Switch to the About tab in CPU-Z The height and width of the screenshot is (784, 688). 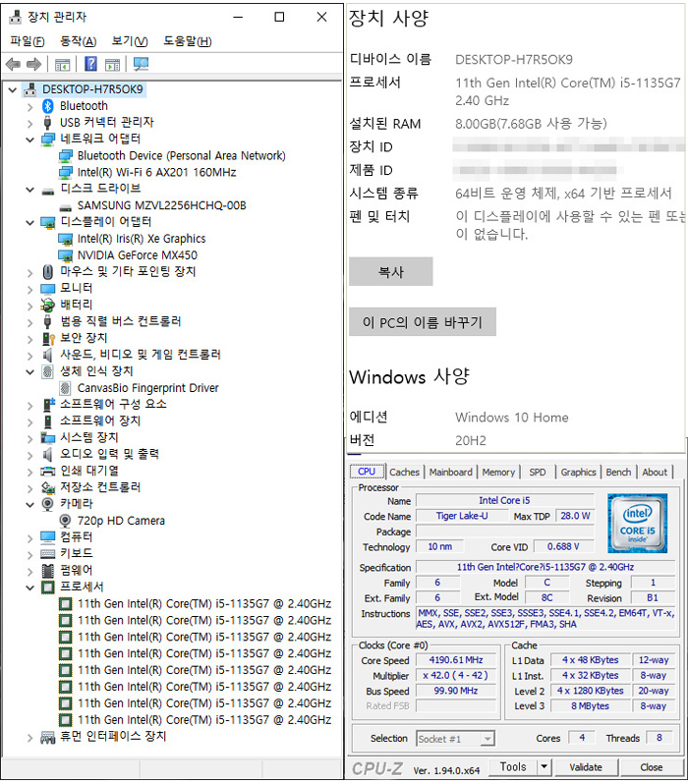[x=655, y=472]
